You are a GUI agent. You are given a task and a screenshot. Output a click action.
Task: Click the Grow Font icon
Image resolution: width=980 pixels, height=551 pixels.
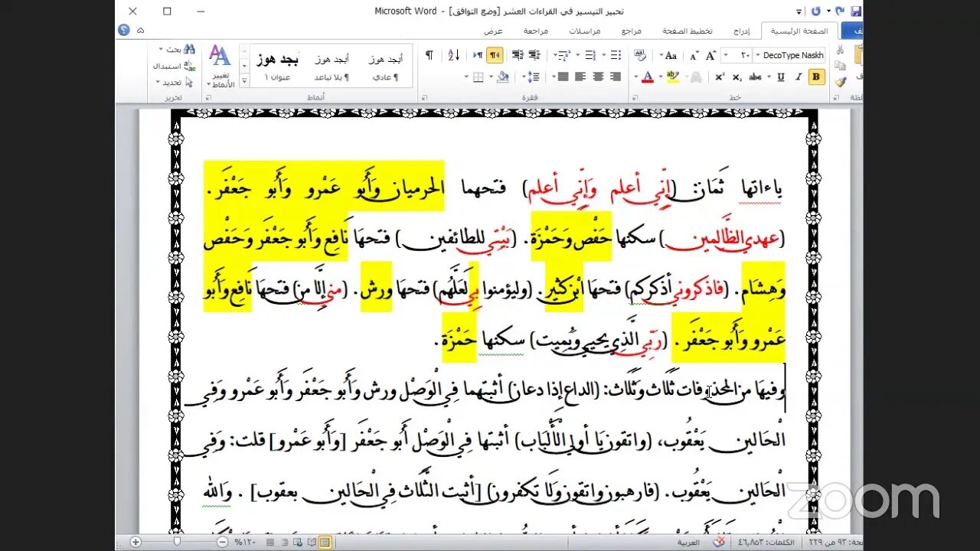point(711,55)
